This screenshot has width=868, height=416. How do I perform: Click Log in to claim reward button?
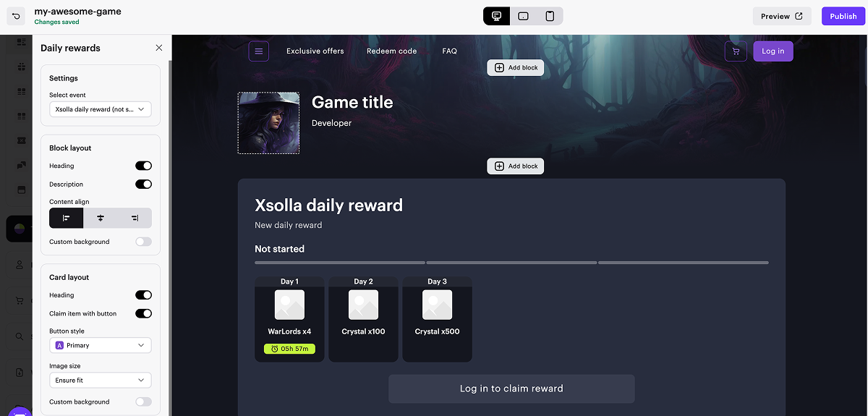(511, 389)
